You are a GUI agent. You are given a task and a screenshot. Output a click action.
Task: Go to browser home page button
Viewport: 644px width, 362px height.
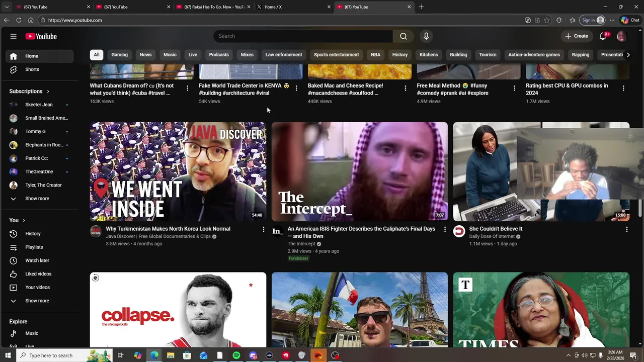pyautogui.click(x=31, y=20)
